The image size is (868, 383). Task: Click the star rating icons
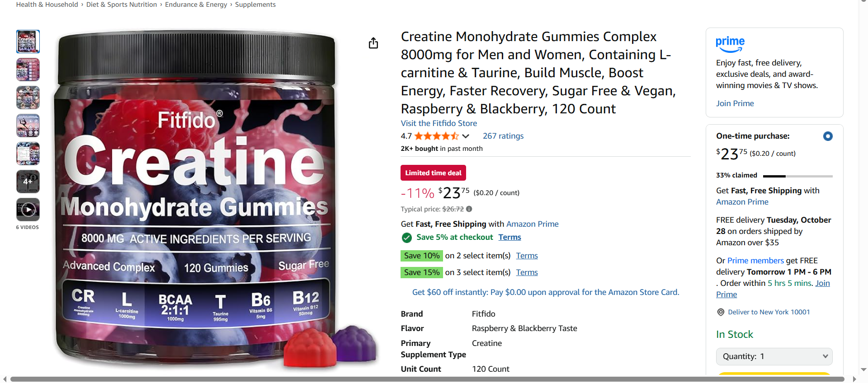pos(436,136)
